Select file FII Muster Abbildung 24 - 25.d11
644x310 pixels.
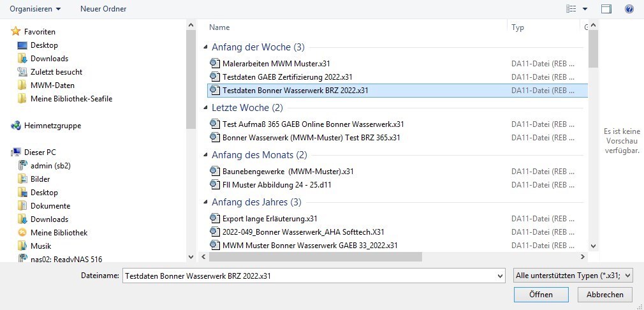click(277, 185)
